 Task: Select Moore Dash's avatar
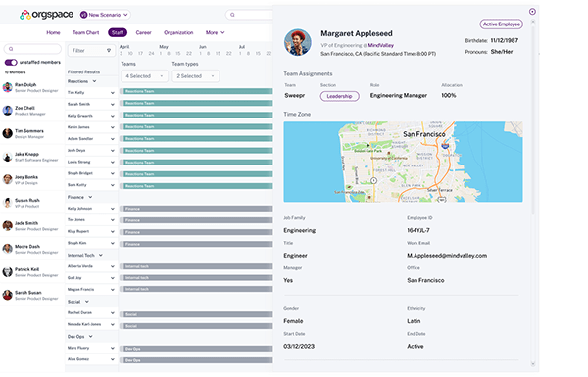coord(8,249)
